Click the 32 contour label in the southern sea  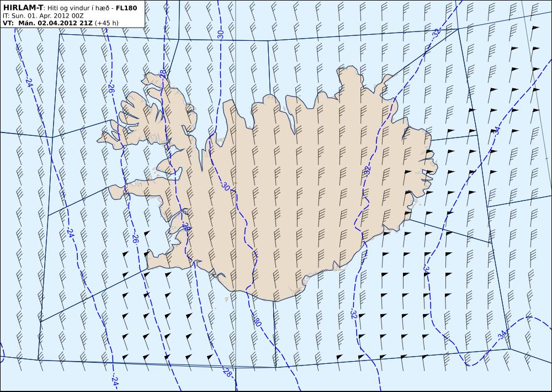(353, 315)
